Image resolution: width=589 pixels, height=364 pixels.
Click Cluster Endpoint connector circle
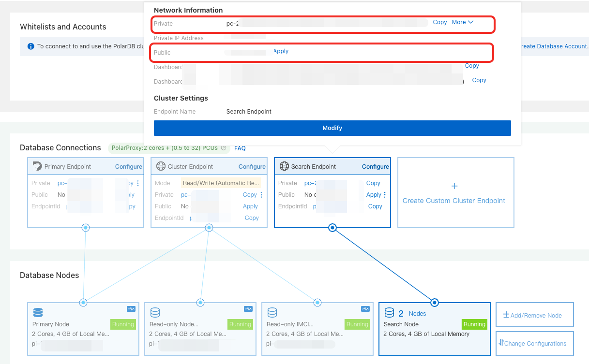209,228
